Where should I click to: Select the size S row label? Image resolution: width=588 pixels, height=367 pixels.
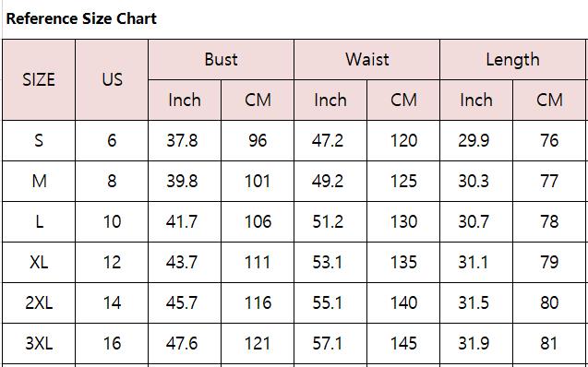[x=39, y=141]
